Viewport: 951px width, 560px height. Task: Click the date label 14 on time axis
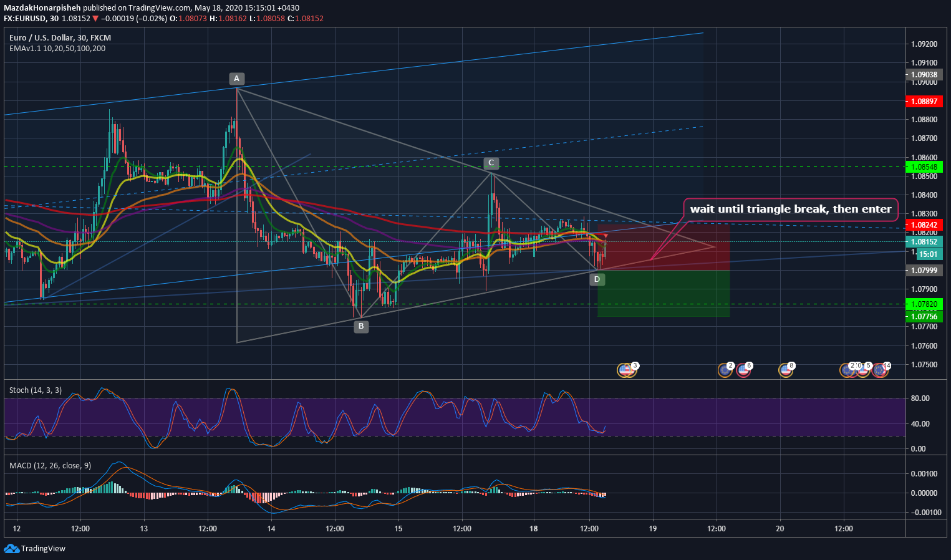click(x=271, y=529)
